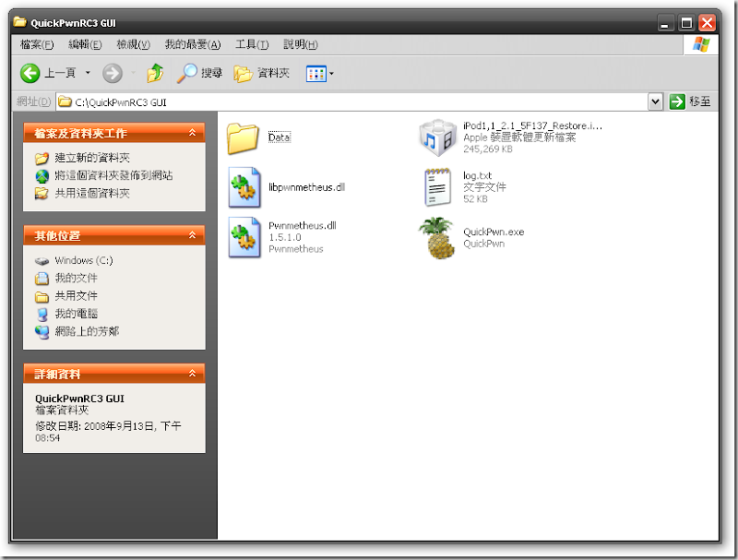
Task: Go up one folder level
Action: 155,73
